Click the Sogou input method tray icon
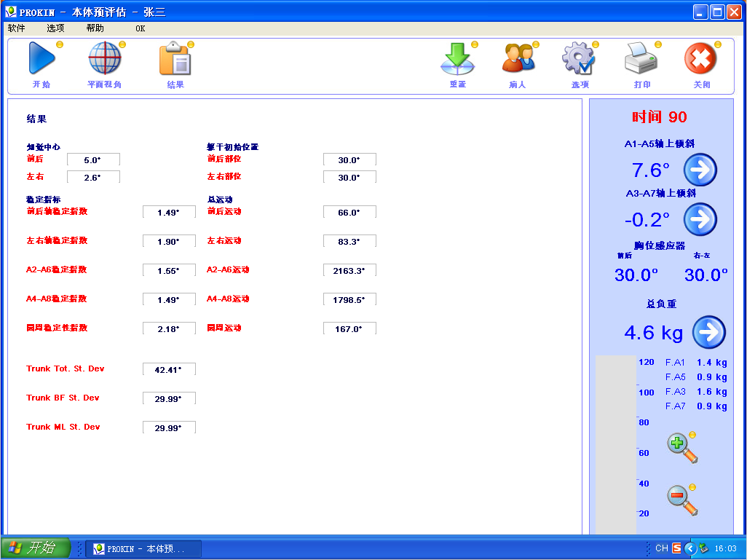747x560 pixels. click(x=676, y=548)
